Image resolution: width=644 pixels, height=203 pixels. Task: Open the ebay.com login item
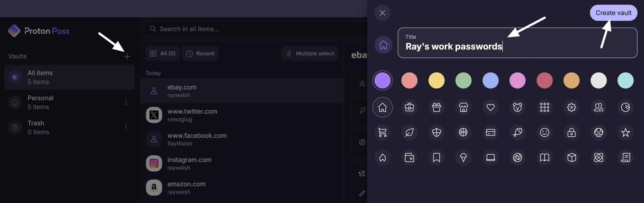pyautogui.click(x=242, y=91)
